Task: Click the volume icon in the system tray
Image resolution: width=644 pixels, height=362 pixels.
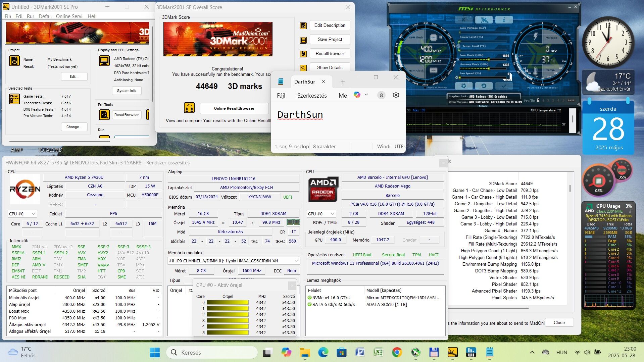Action: 587,352
